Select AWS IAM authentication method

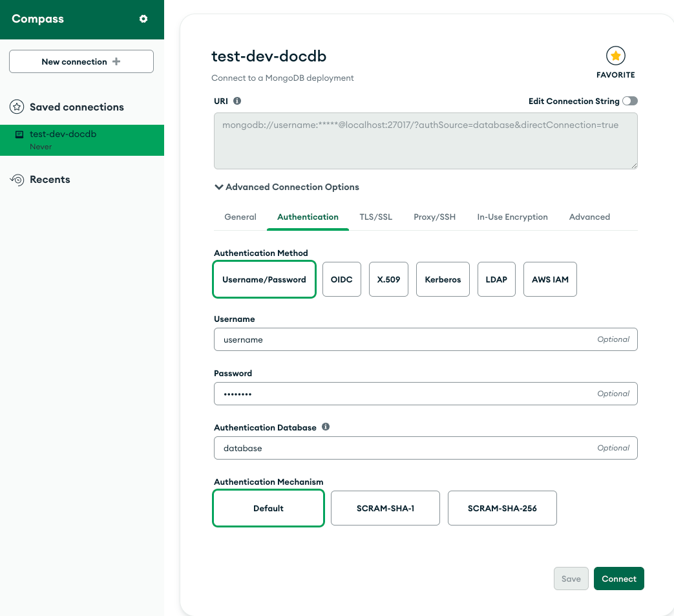550,279
